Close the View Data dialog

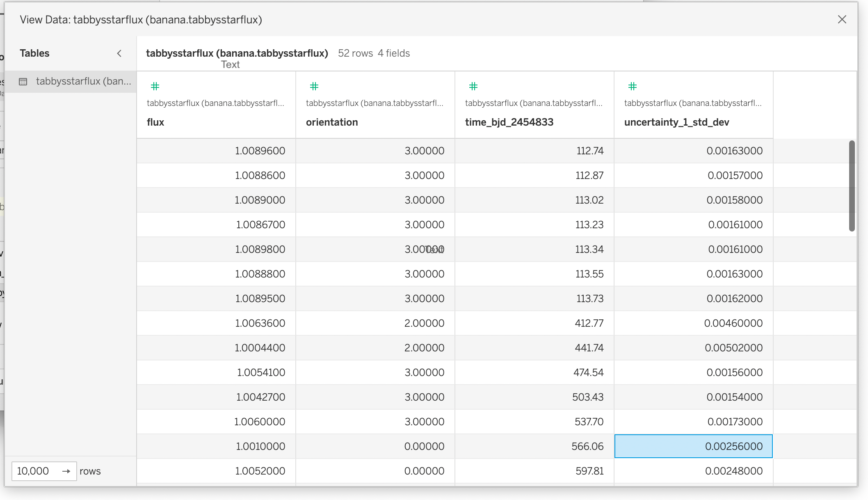click(x=842, y=19)
